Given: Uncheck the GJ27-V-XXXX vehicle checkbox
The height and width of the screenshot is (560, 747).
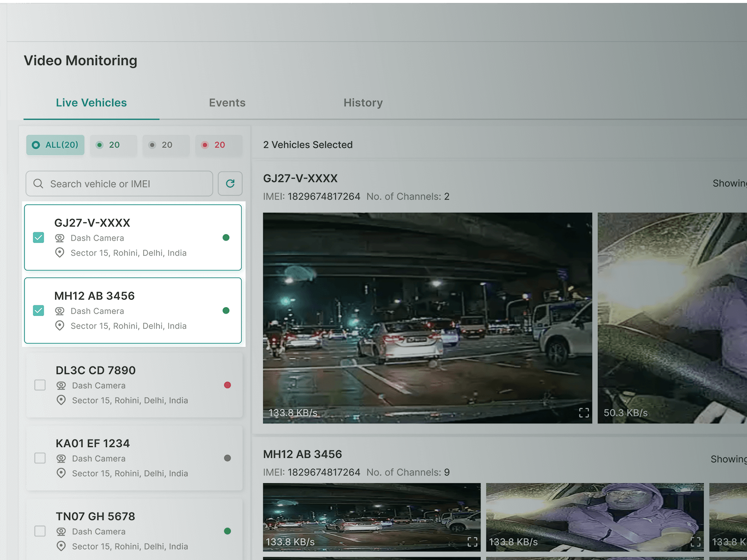Looking at the screenshot, I should pos(38,238).
